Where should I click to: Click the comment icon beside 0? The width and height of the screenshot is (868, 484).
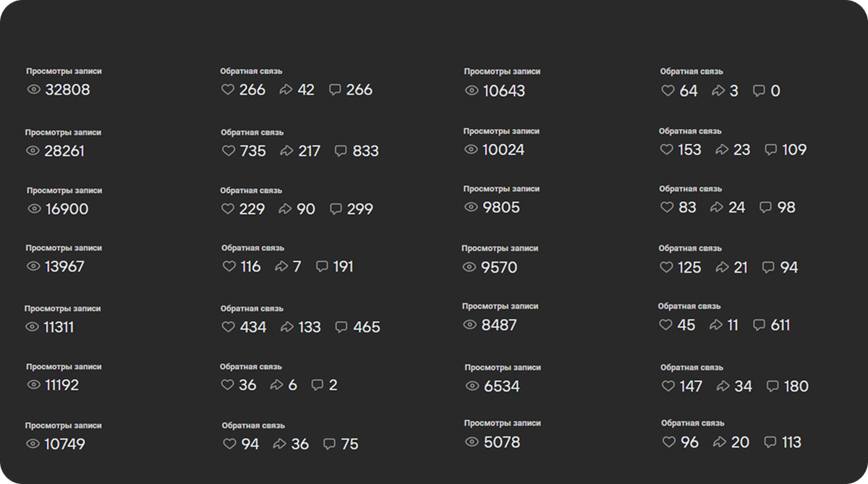pos(759,90)
